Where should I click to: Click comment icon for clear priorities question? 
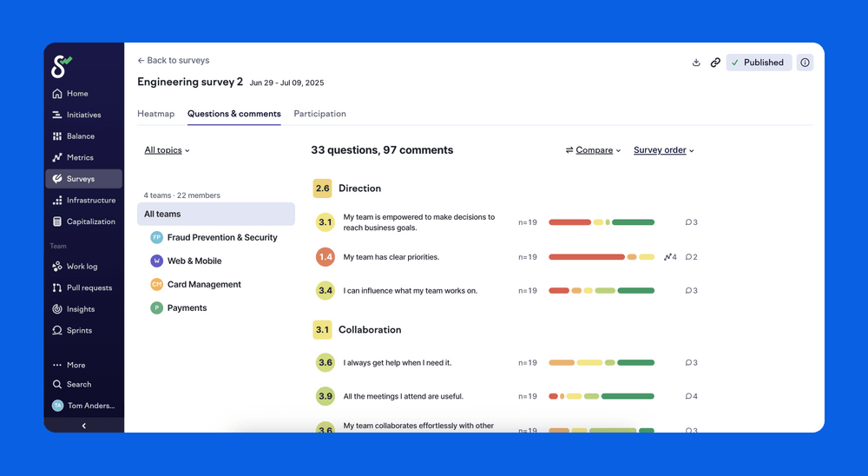[691, 257]
